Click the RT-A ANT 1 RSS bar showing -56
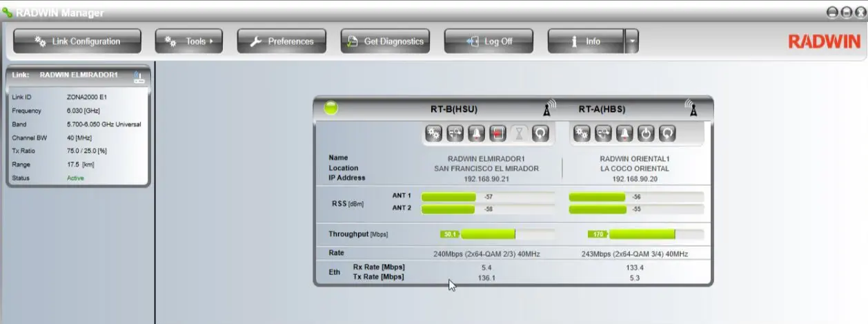The width and height of the screenshot is (868, 324). pyautogui.click(x=636, y=196)
